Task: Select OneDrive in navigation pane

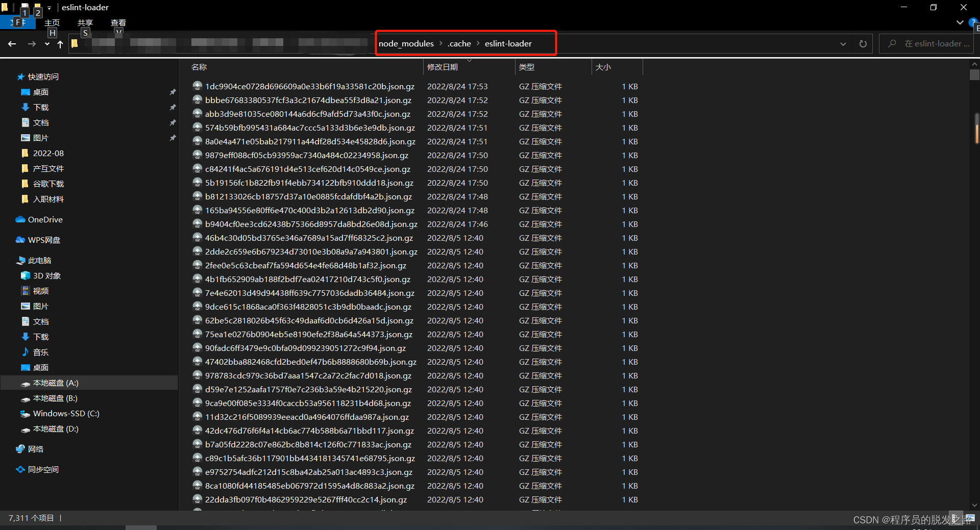Action: tap(45, 219)
